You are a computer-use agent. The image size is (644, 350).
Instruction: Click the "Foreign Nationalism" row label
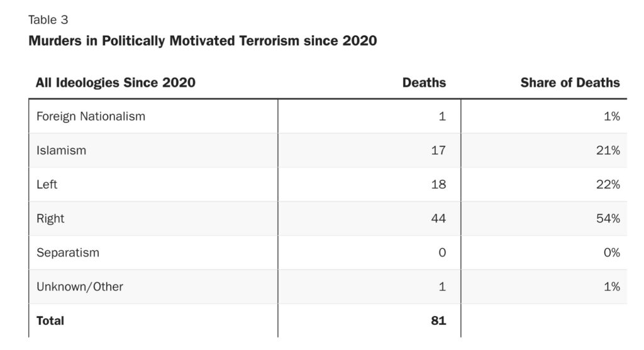coord(91,116)
